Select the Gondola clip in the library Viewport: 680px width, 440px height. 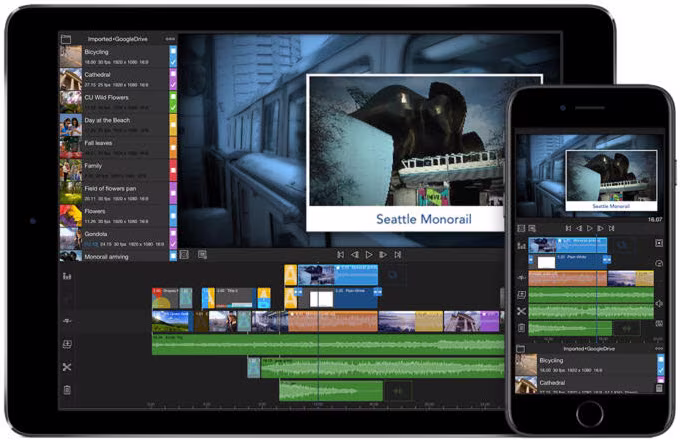point(114,238)
